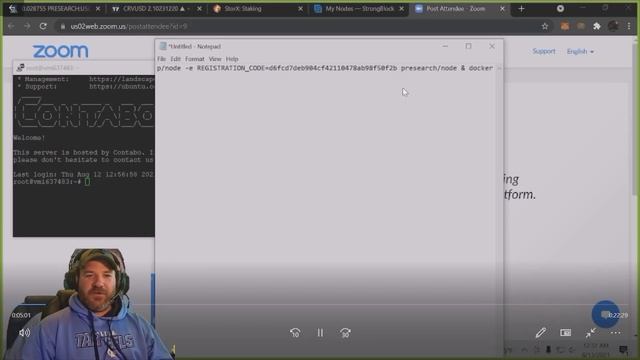Click the video progress bar

coord(320,304)
